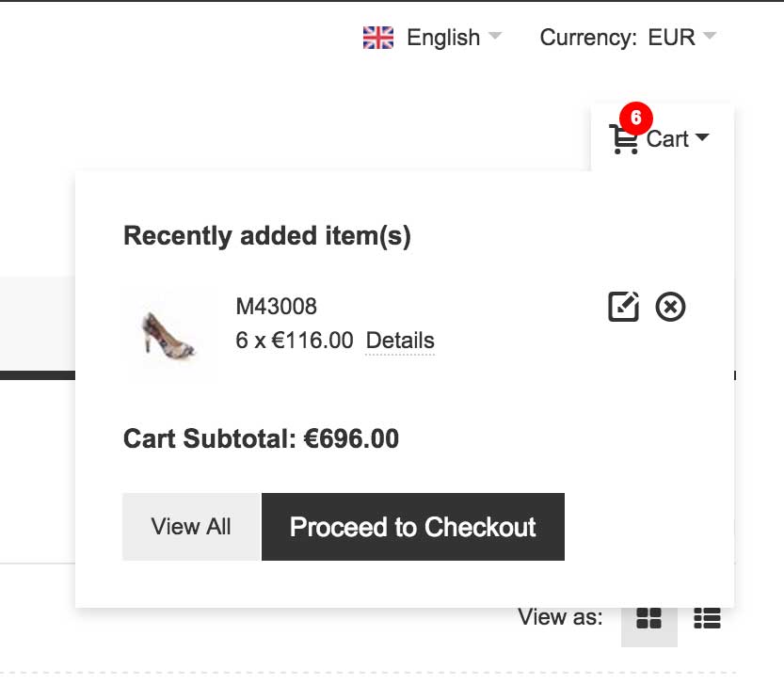Click the red cart count badge
This screenshot has height=699, width=784.
635,118
